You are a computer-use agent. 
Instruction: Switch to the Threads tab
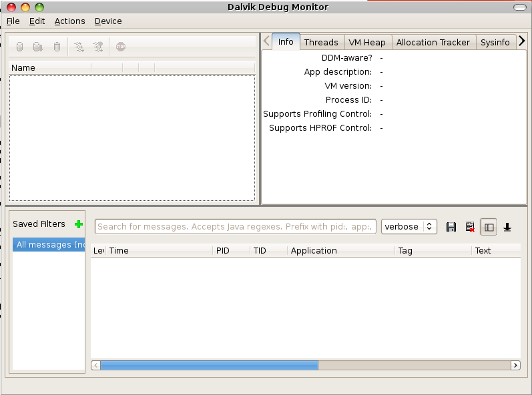pos(321,43)
